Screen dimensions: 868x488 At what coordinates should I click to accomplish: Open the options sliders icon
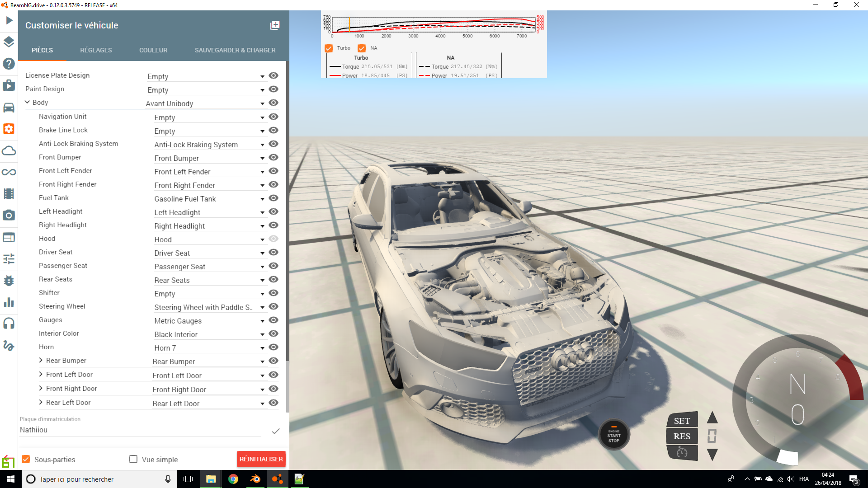point(9,259)
